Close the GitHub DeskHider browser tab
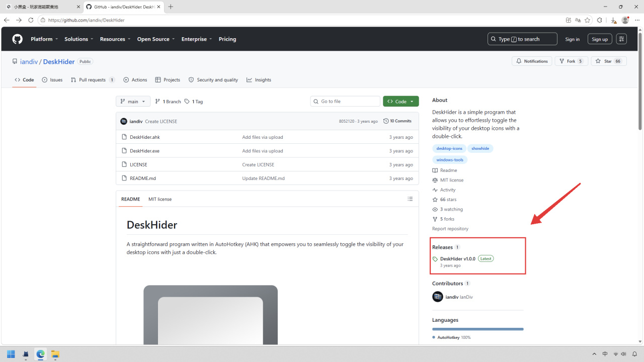 pyautogui.click(x=158, y=7)
